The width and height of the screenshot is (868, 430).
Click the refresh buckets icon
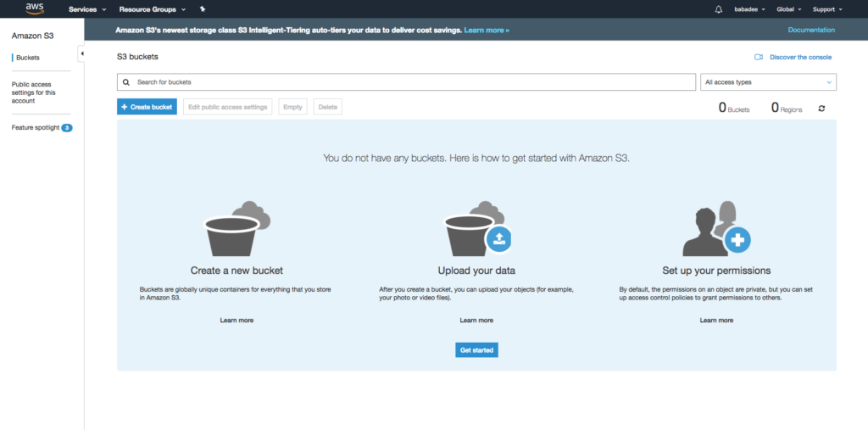[821, 109]
